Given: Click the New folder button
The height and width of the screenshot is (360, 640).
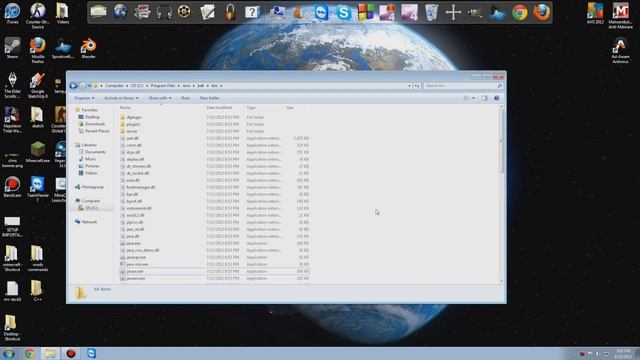Looking at the screenshot, I should pos(209,98).
